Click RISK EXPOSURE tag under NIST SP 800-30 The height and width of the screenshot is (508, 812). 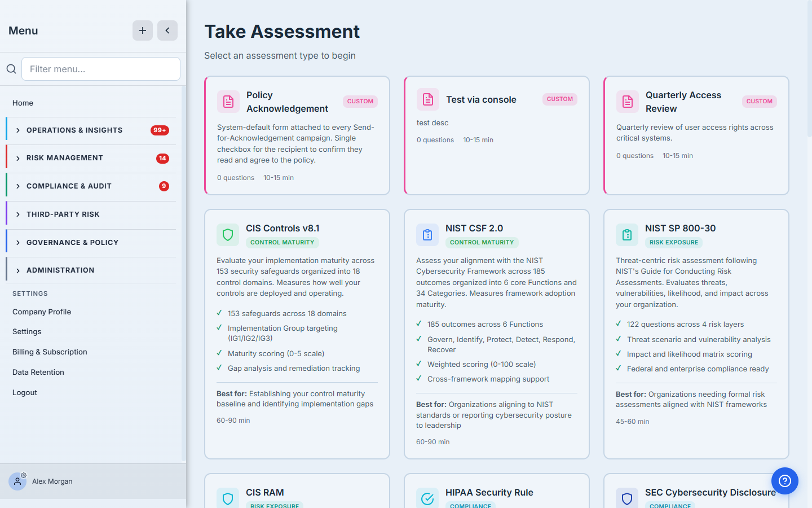tap(674, 243)
